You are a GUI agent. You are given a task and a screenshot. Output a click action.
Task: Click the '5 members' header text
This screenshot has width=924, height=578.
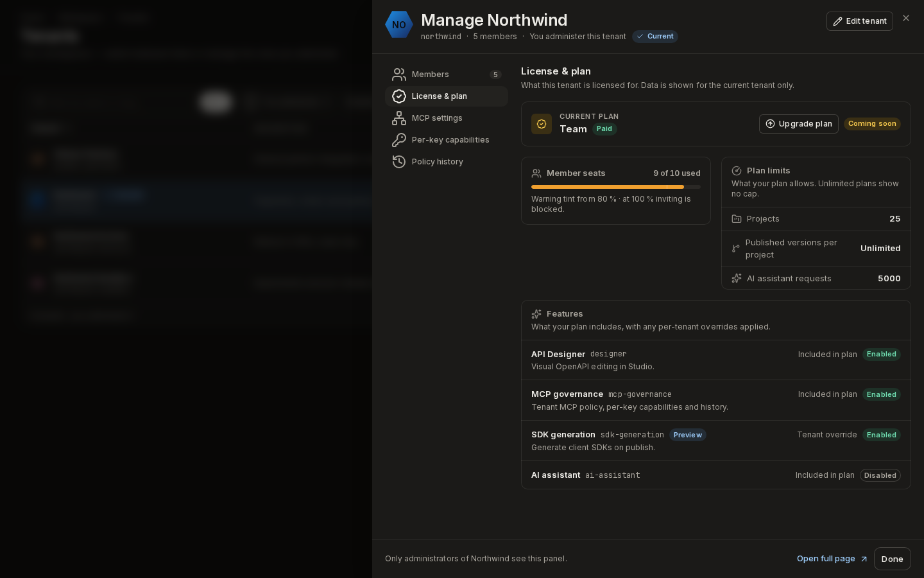pyautogui.click(x=495, y=37)
